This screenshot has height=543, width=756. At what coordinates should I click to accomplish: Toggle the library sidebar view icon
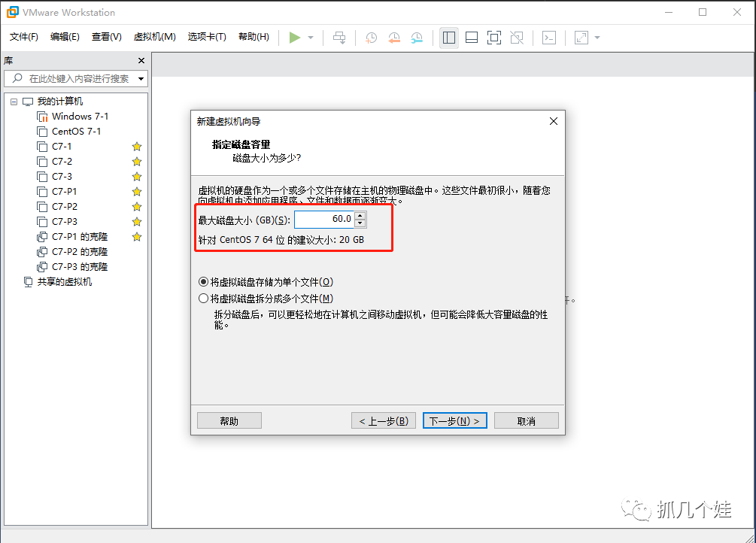pos(449,38)
